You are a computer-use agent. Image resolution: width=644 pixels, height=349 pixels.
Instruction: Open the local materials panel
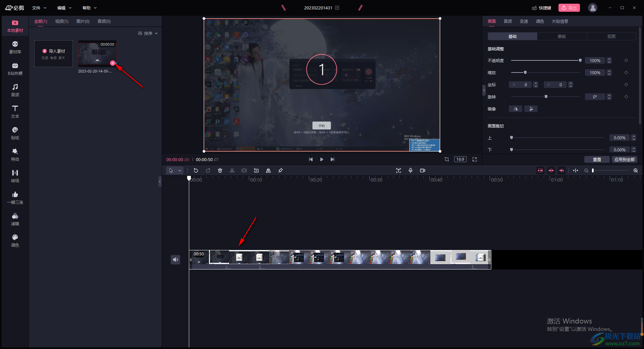click(x=15, y=26)
